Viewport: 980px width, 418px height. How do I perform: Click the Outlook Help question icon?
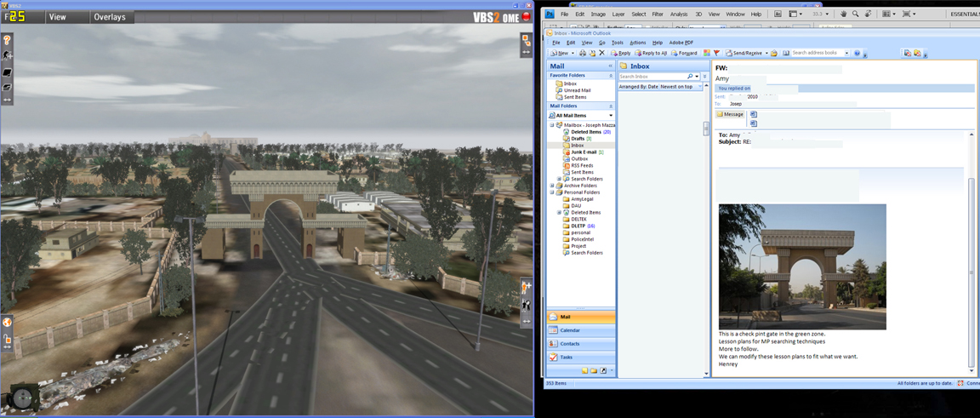pyautogui.click(x=857, y=53)
